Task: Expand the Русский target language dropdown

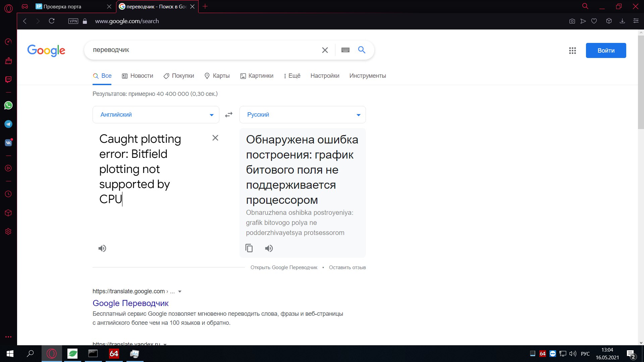Action: [x=303, y=115]
